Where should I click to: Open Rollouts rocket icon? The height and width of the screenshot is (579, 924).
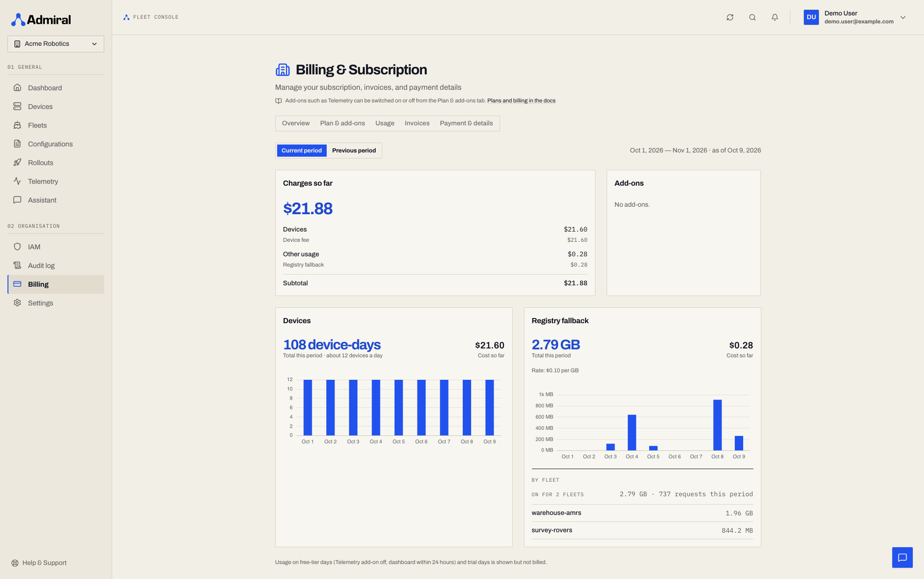(x=17, y=162)
